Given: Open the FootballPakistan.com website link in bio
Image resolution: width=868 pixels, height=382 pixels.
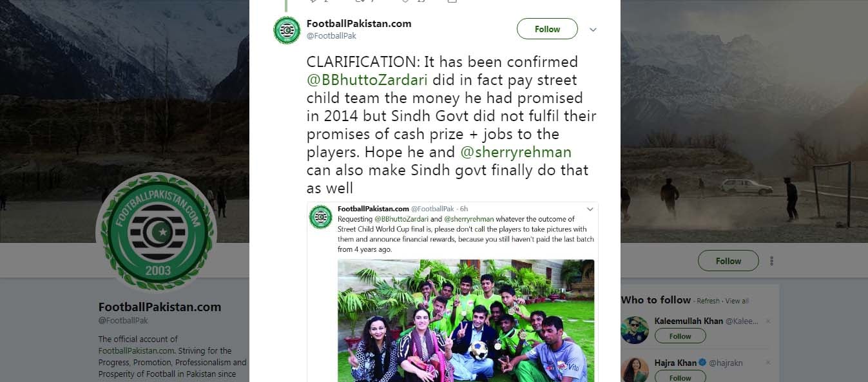Looking at the screenshot, I should 136,351.
